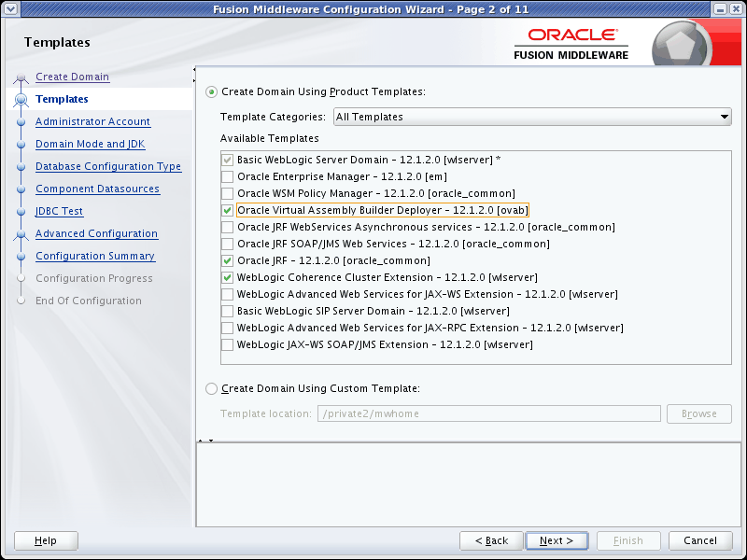Click the message pane below templates
Viewport: 747px width, 560px height.
pos(469,484)
